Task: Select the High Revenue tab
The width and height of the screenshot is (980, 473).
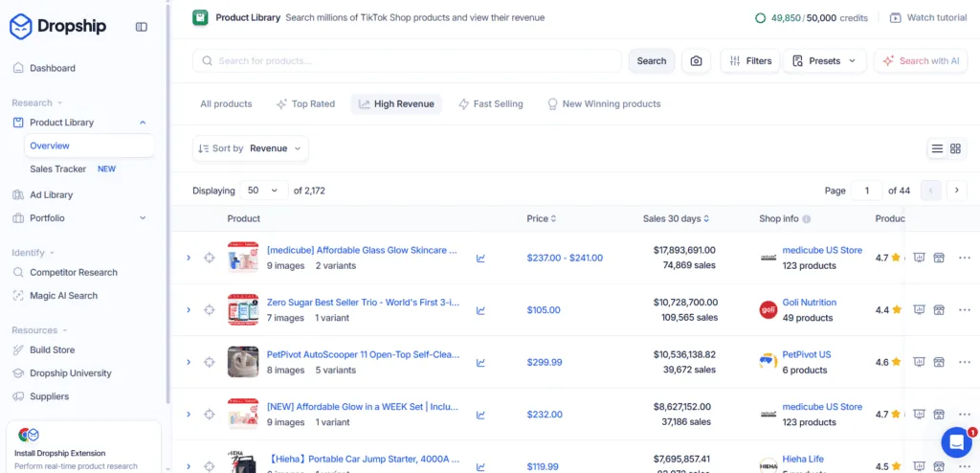Action: (x=396, y=103)
